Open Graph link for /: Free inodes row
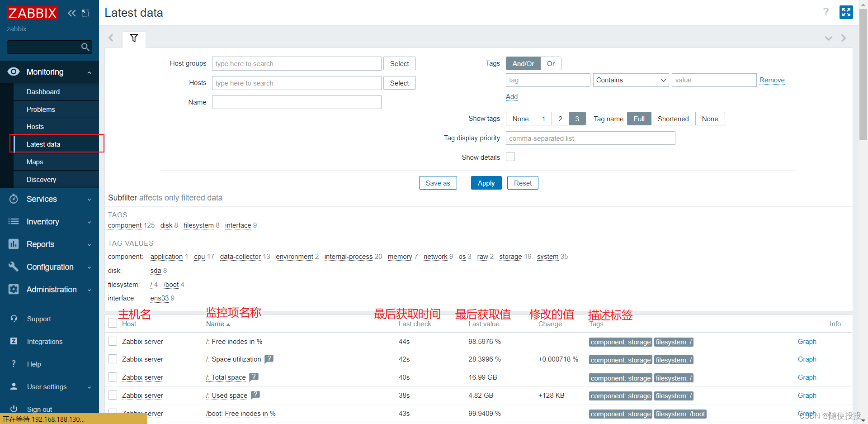The width and height of the screenshot is (868, 424). (807, 341)
